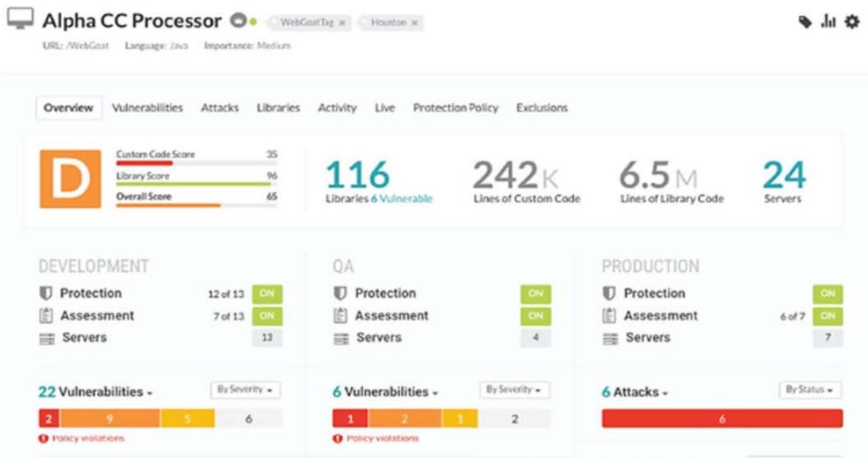Click the Development Protection shield icon
Viewport: 868px width, 458px height.
(x=45, y=293)
